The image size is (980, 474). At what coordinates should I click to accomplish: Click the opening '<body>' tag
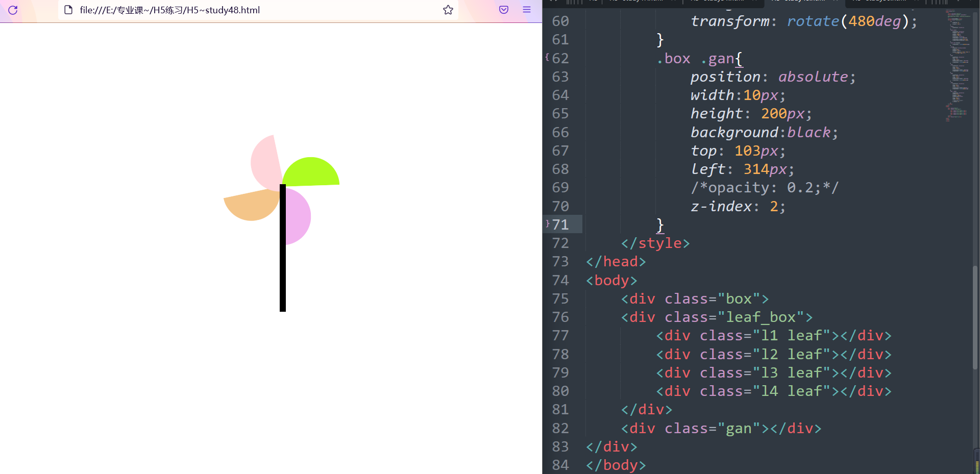pos(611,280)
